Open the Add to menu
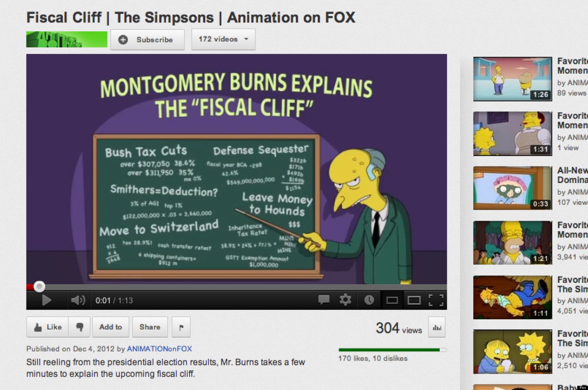 point(111,327)
